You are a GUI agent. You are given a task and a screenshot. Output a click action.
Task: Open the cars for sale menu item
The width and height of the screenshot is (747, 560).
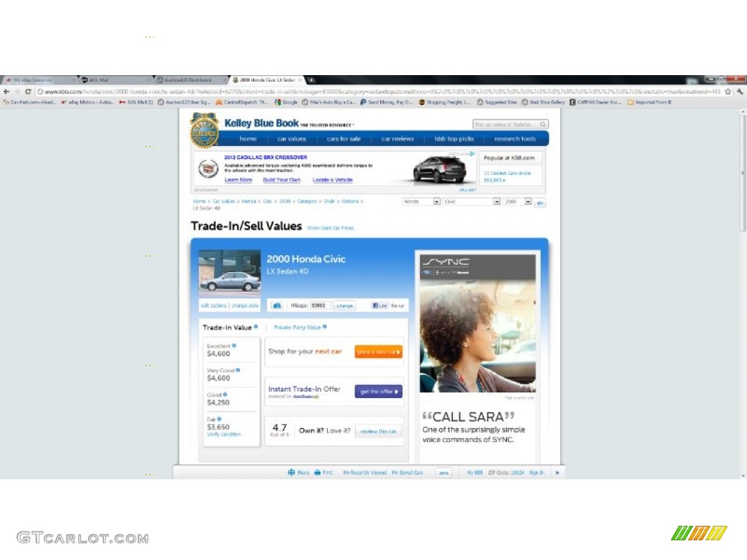pyautogui.click(x=344, y=139)
